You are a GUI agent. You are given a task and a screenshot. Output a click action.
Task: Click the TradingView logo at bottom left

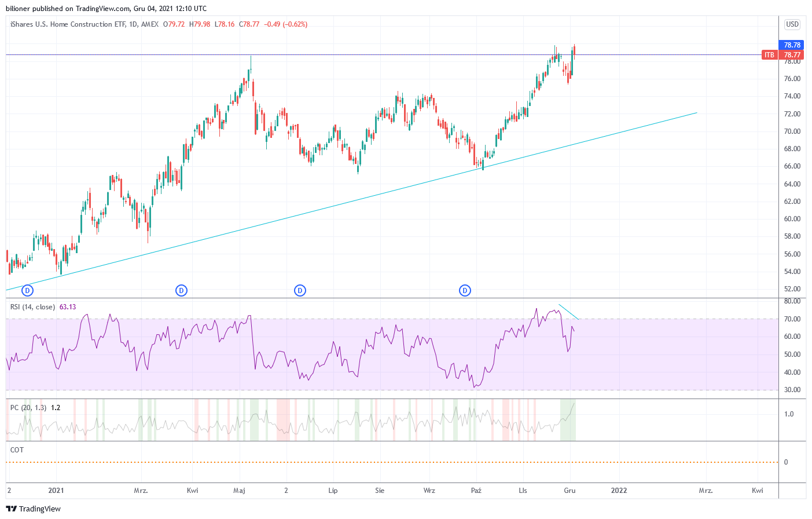pos(34,509)
